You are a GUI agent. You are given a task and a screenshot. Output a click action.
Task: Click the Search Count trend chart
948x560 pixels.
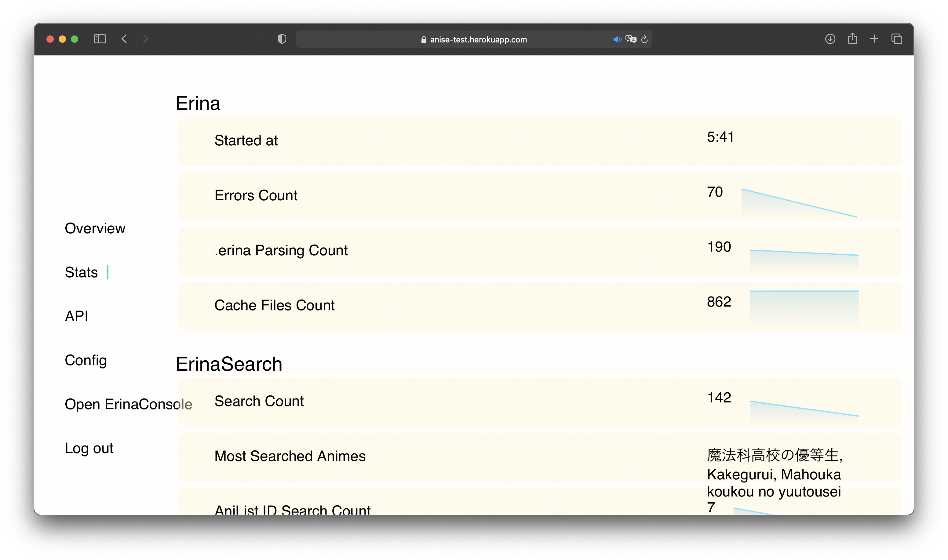click(804, 411)
